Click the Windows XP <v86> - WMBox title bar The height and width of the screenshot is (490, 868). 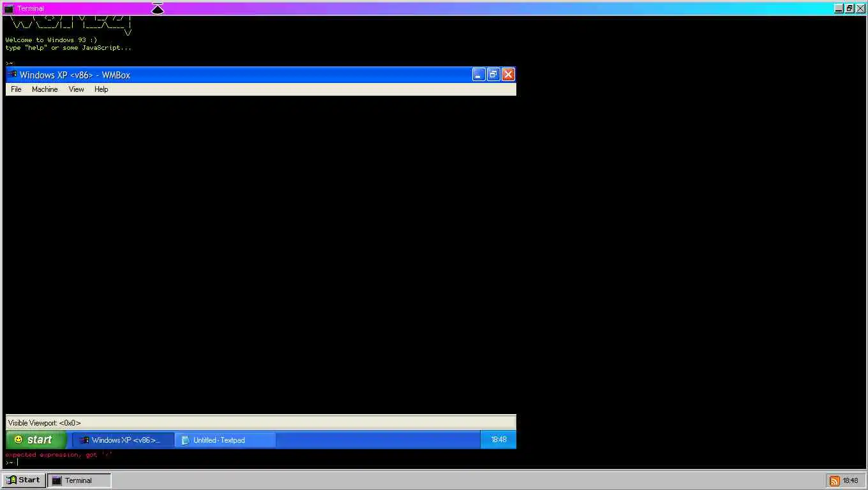(260, 75)
